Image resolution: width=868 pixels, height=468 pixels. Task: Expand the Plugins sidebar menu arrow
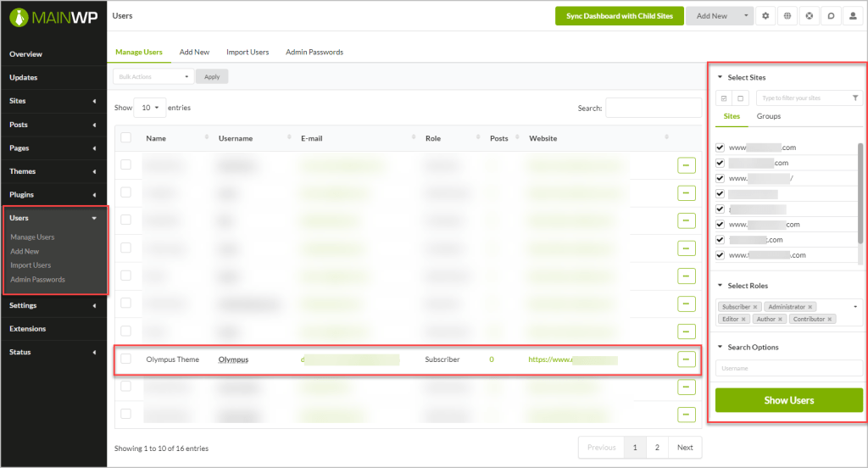click(94, 195)
